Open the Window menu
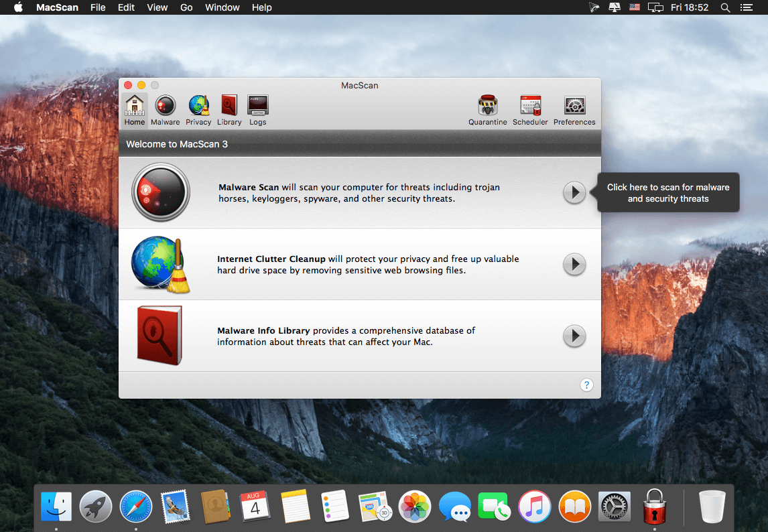768x532 pixels. pos(222,7)
